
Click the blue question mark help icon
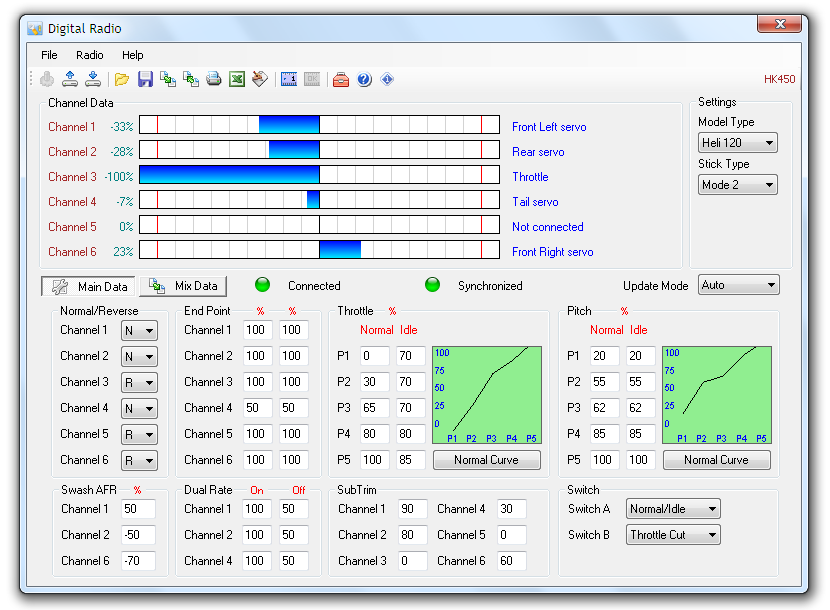[x=364, y=80]
